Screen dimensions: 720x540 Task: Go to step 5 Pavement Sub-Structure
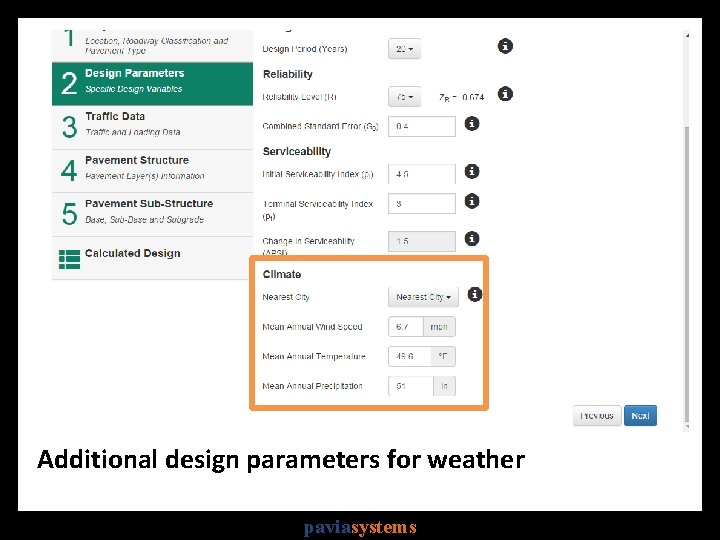pyautogui.click(x=152, y=214)
